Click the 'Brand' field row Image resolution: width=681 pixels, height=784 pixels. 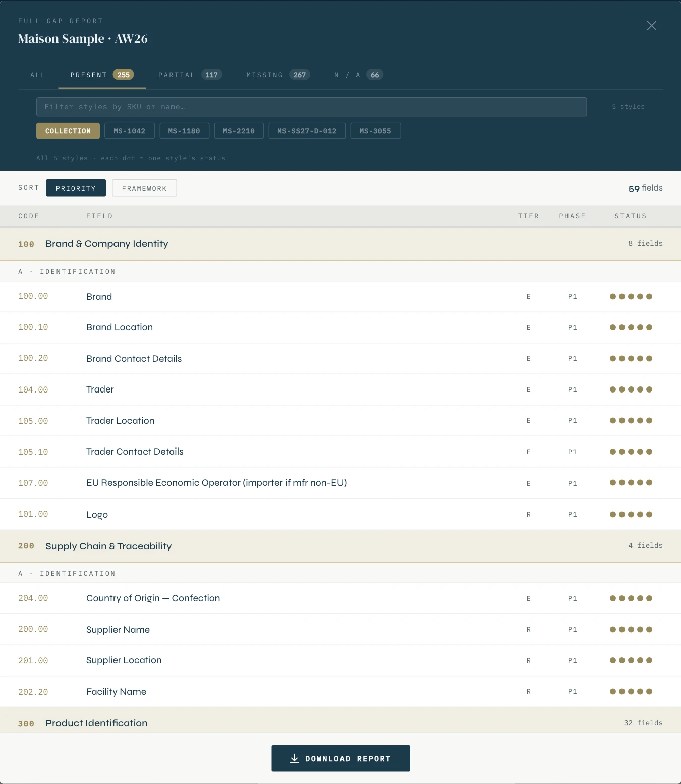pyautogui.click(x=340, y=297)
